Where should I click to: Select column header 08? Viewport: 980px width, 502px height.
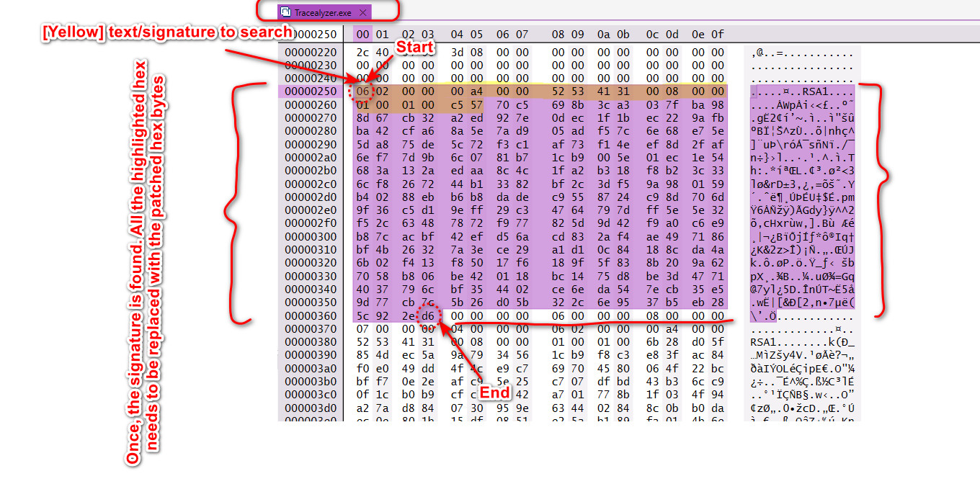[x=558, y=34]
